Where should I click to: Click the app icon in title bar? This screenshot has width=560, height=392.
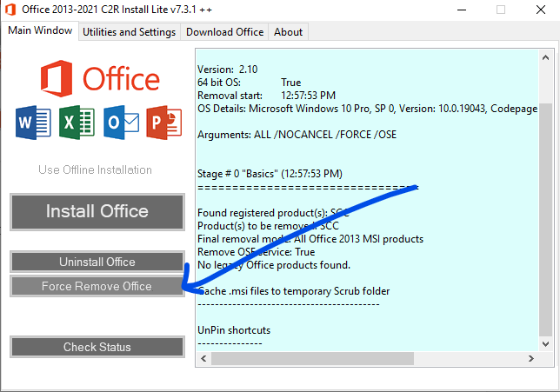10,10
